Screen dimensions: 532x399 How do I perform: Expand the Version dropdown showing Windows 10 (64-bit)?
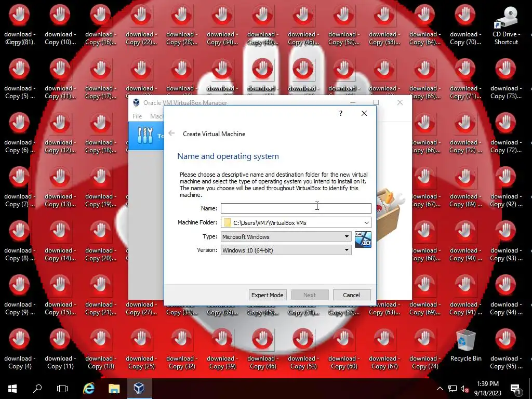tap(286, 250)
